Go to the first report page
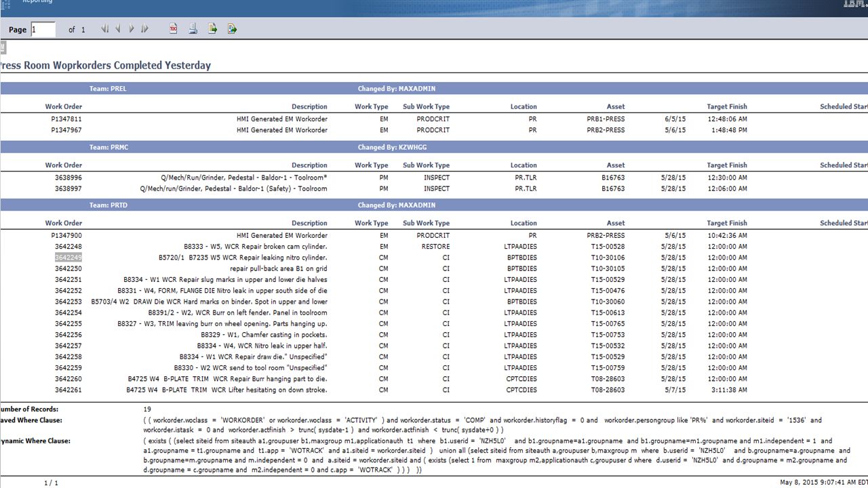Image resolution: width=868 pixels, height=488 pixels. tap(104, 29)
